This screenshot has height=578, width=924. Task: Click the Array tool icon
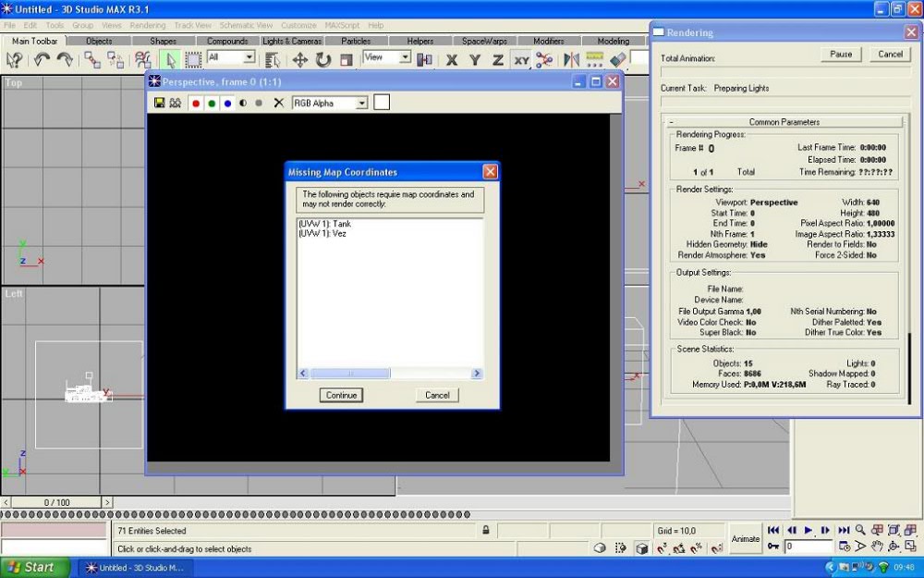click(594, 59)
